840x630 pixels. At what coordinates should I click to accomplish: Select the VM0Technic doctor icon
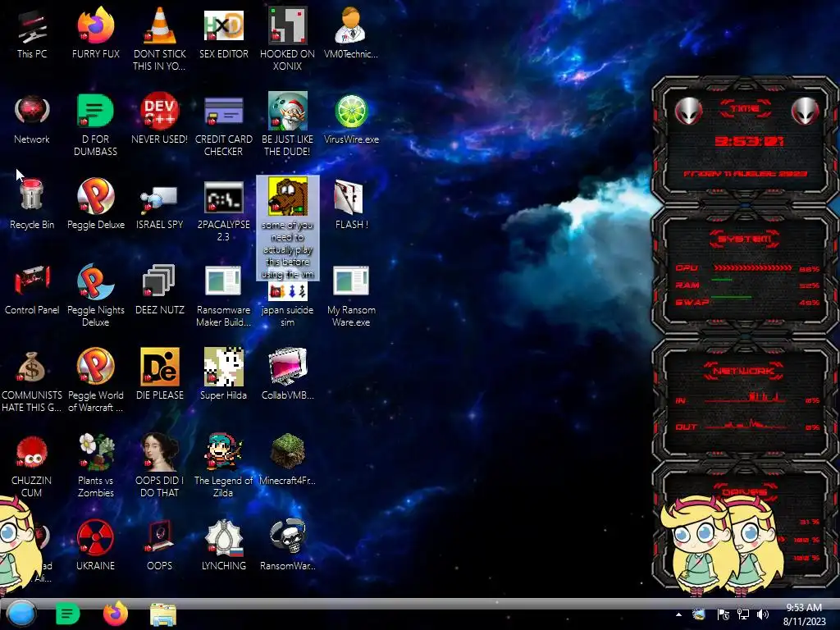click(x=351, y=25)
